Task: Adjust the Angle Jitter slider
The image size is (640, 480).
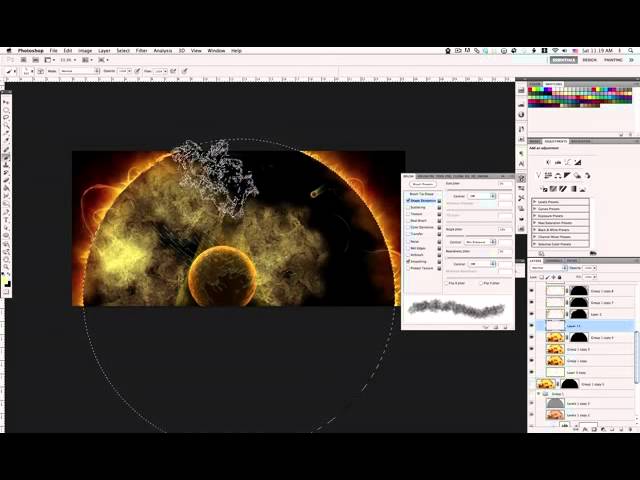Action: tap(479, 235)
